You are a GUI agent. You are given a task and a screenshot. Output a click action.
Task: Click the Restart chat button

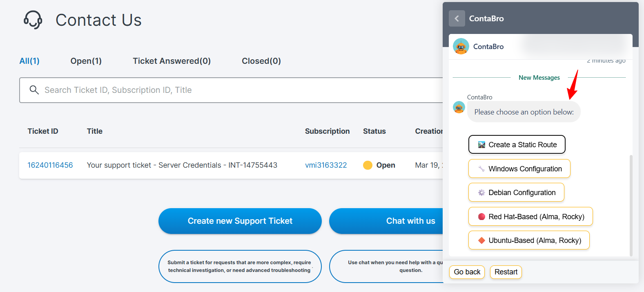(x=506, y=272)
